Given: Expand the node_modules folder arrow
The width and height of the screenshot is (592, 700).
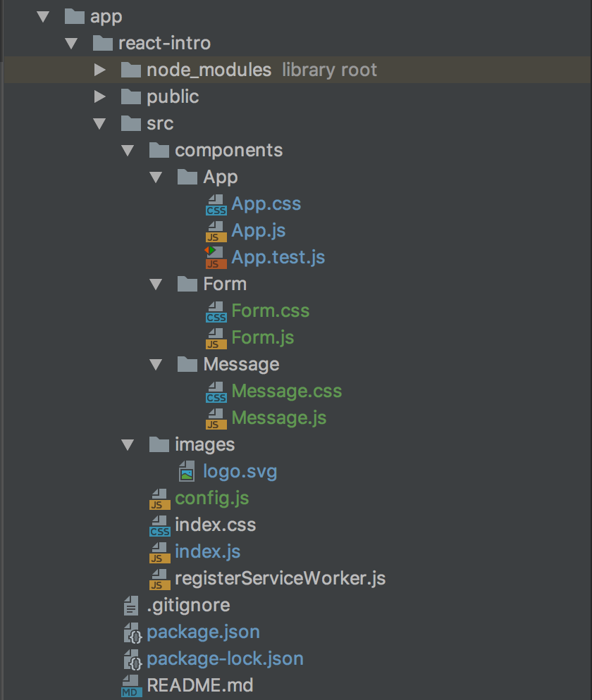Looking at the screenshot, I should [99, 70].
